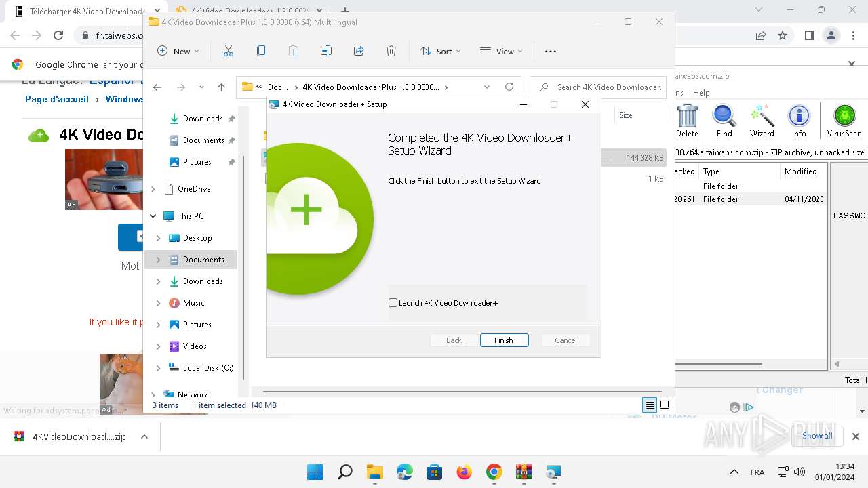This screenshot has width=868, height=488.
Task: Click the WinRAR Find toolbar icon
Action: 724,121
